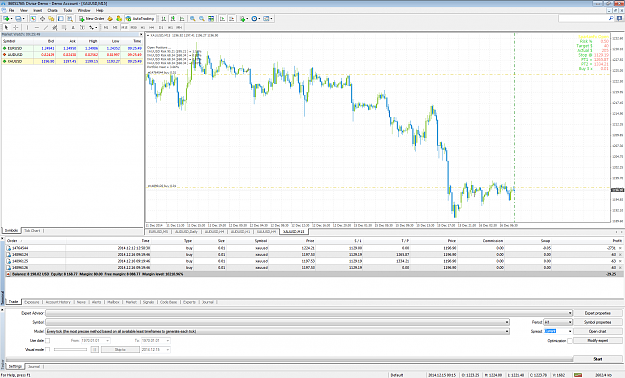Image resolution: width=625 pixels, height=378 pixels.
Task: Toggle chart auto scroll
Action: pos(222,18)
